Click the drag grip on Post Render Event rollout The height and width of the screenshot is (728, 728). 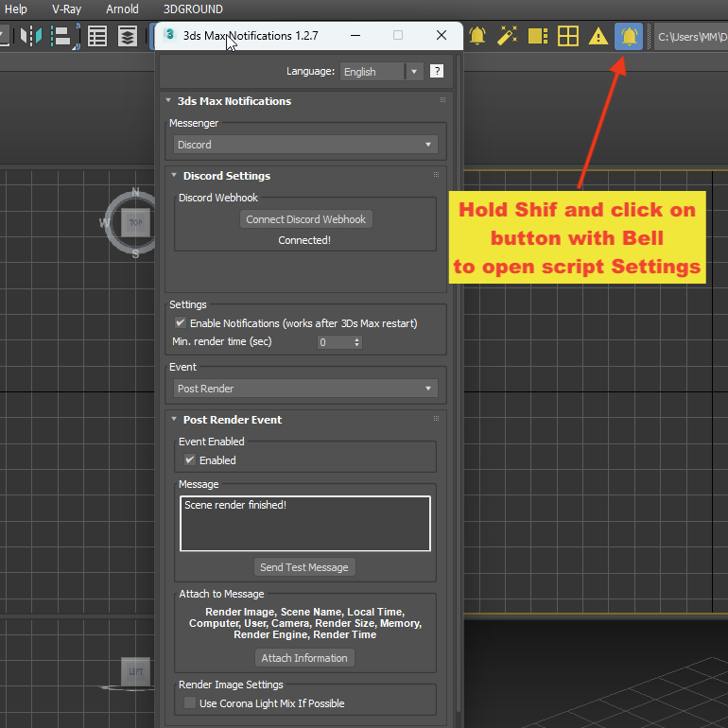click(x=436, y=418)
